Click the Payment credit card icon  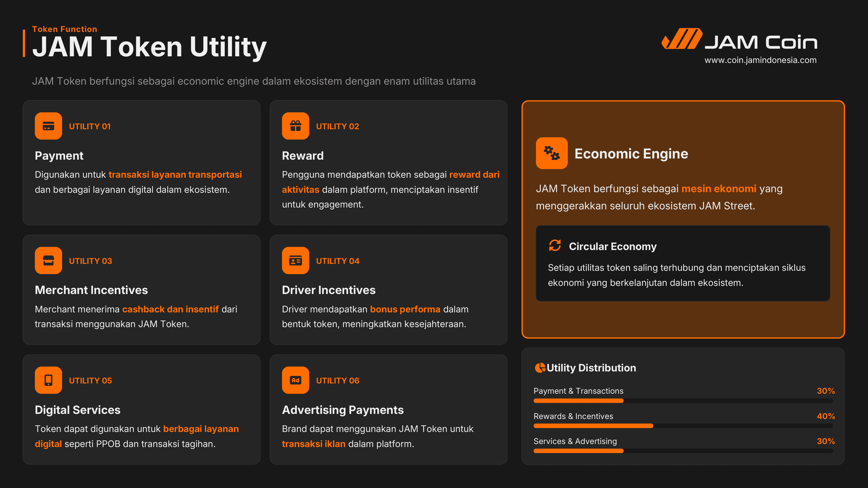48,126
